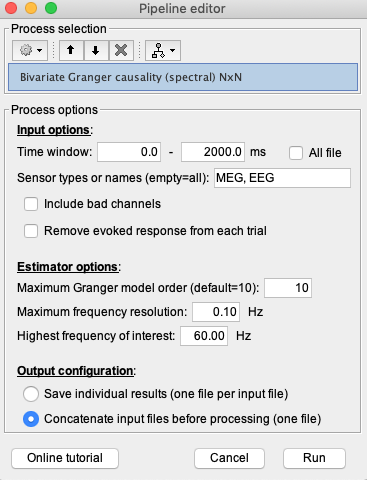The width and height of the screenshot is (367, 480).
Task: Move selected process up with arrow icon
Action: 71,50
